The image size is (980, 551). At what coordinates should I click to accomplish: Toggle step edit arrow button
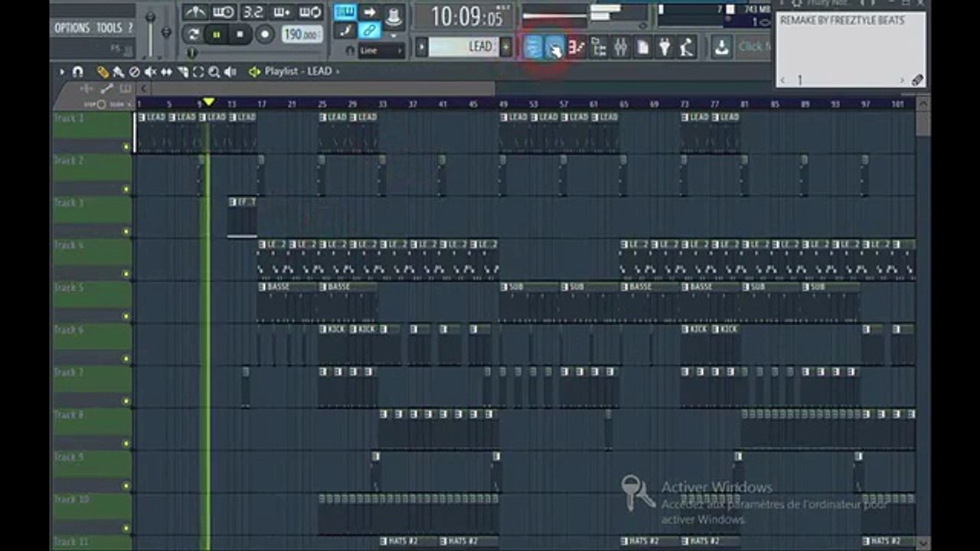370,11
